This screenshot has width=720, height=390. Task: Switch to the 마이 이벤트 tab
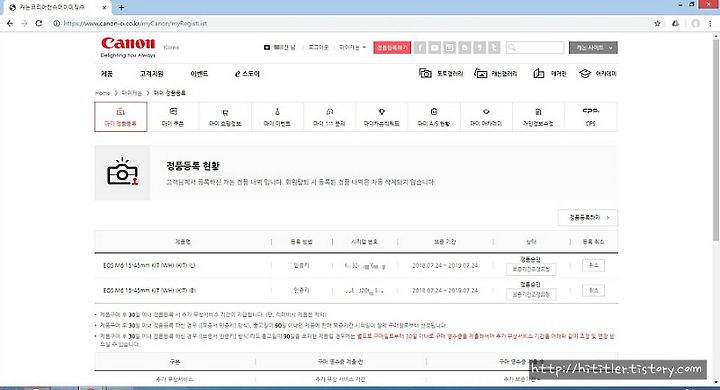pos(277,117)
